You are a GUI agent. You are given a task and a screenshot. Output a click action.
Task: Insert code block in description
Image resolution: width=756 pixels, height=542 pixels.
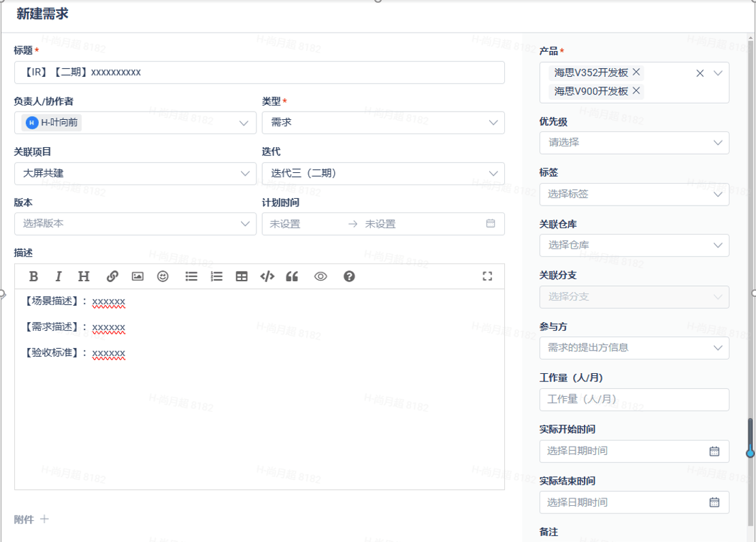[267, 276]
